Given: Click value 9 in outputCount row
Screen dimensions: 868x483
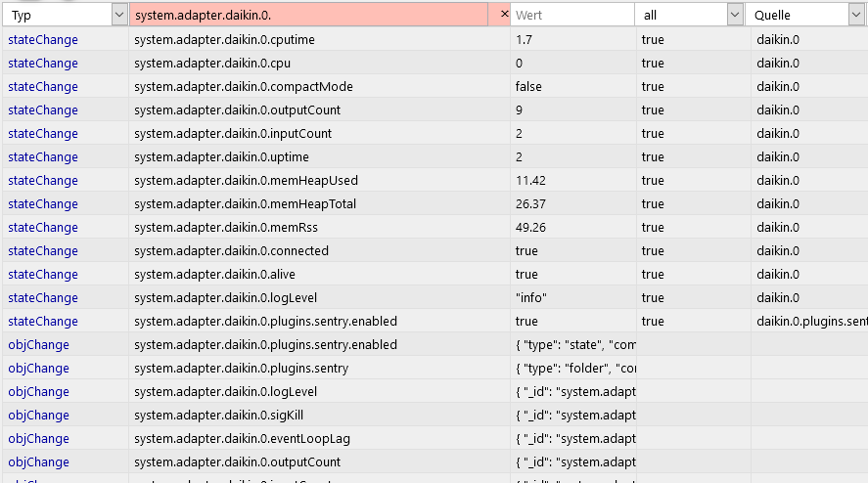Looking at the screenshot, I should coord(519,110).
